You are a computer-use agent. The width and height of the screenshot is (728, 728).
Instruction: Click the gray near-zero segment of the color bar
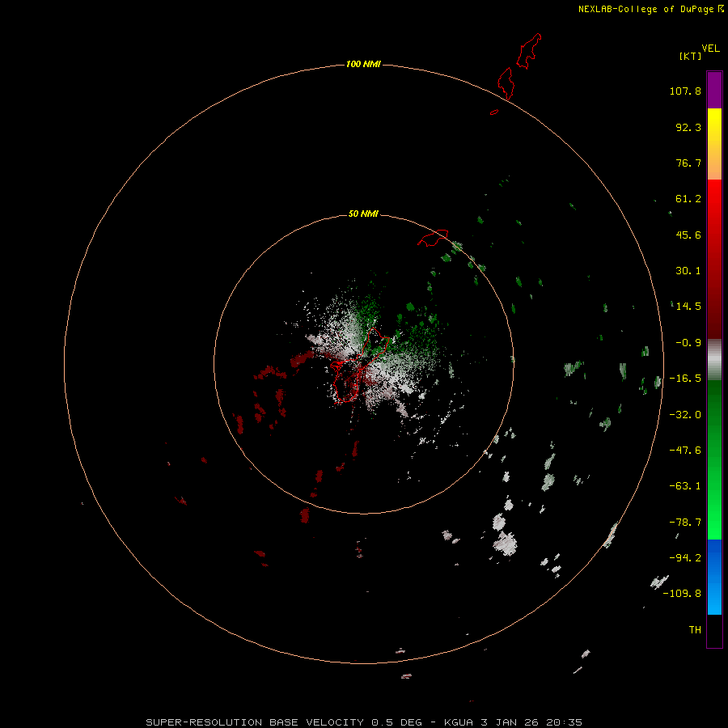click(x=714, y=360)
